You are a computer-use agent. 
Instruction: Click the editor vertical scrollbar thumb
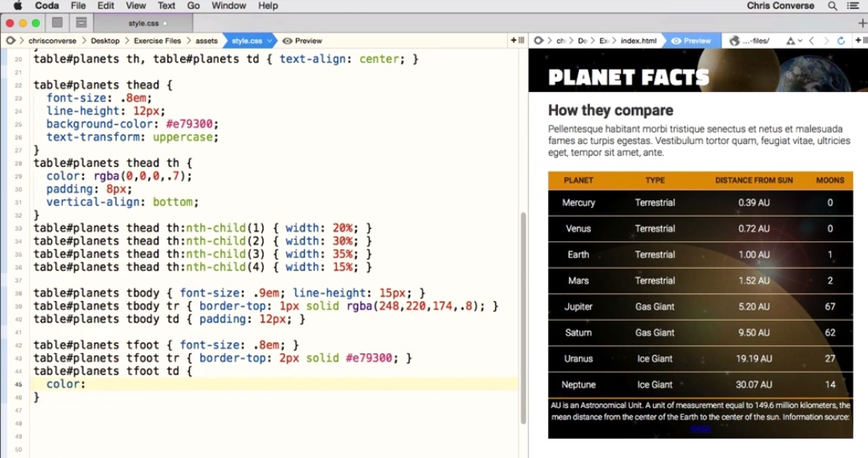tap(523, 318)
